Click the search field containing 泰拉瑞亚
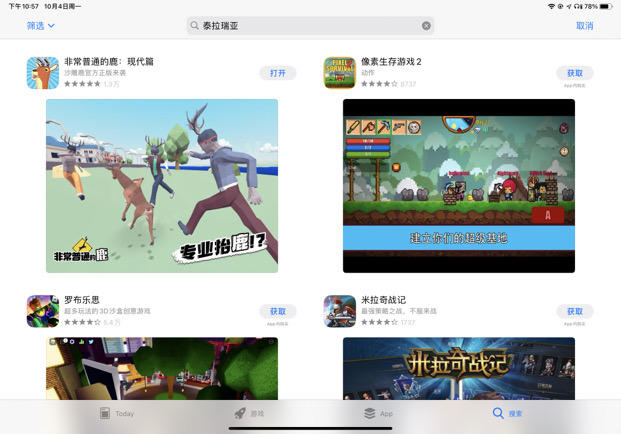This screenshot has width=621, height=434. click(310, 26)
